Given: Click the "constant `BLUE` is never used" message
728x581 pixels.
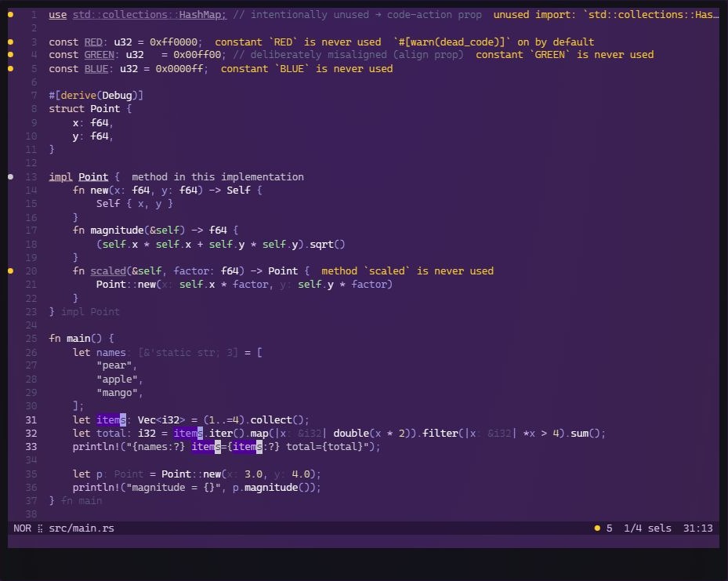Looking at the screenshot, I should [x=307, y=69].
